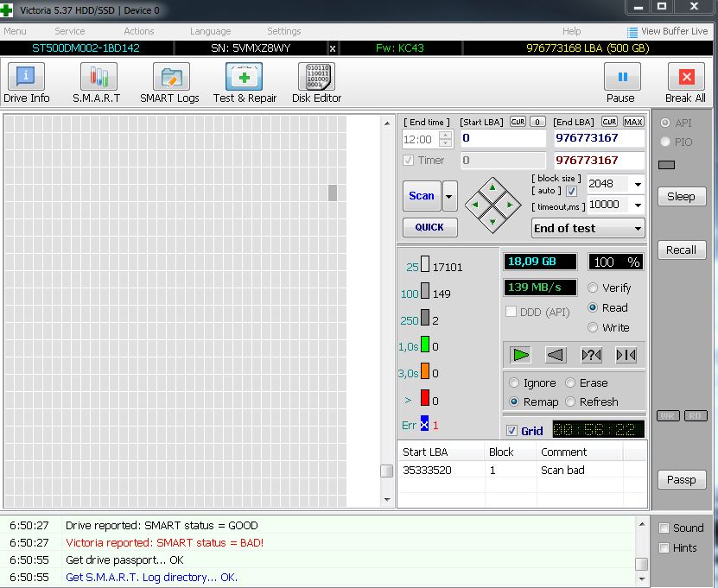Run the QUICK scan
Screen dimensions: 718x588
pos(429,227)
